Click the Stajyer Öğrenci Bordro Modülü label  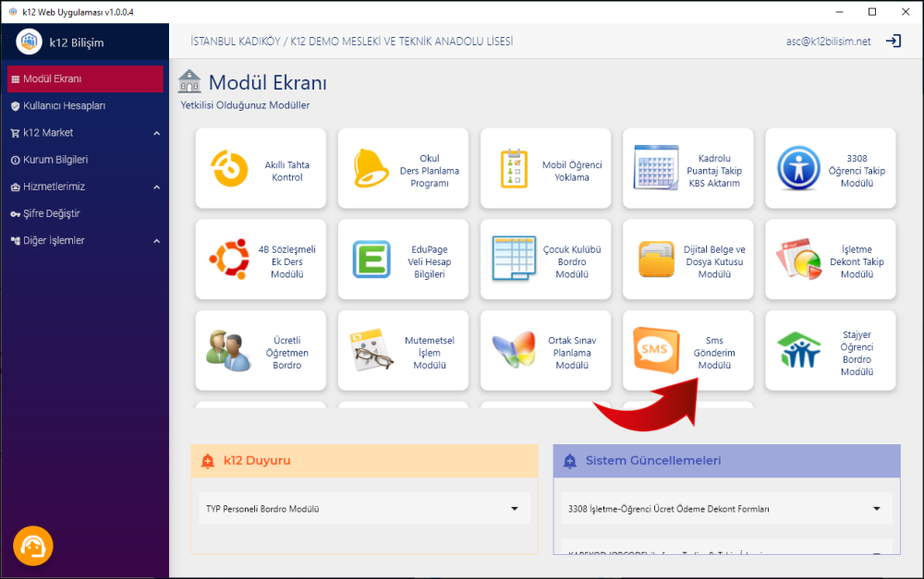(x=857, y=353)
